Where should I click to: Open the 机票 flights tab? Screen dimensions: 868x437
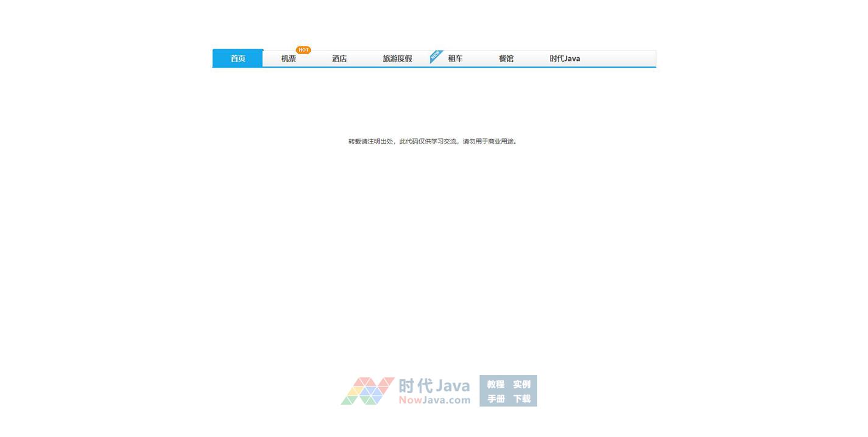[x=289, y=58]
